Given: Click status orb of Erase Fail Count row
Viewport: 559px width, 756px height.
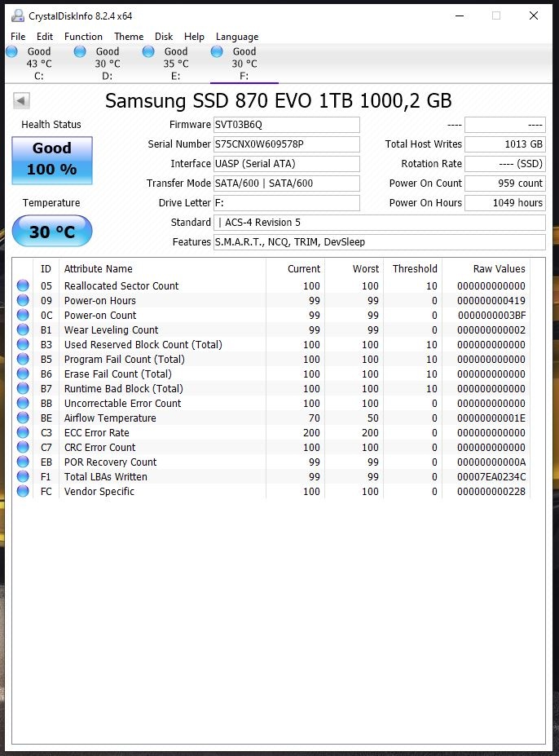Looking at the screenshot, I should click(x=23, y=374).
